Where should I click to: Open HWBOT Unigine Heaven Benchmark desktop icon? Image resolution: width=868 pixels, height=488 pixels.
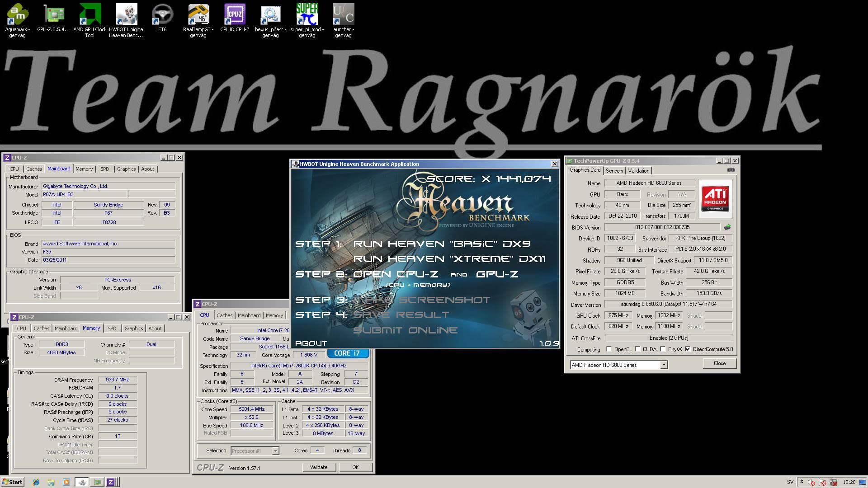click(126, 20)
